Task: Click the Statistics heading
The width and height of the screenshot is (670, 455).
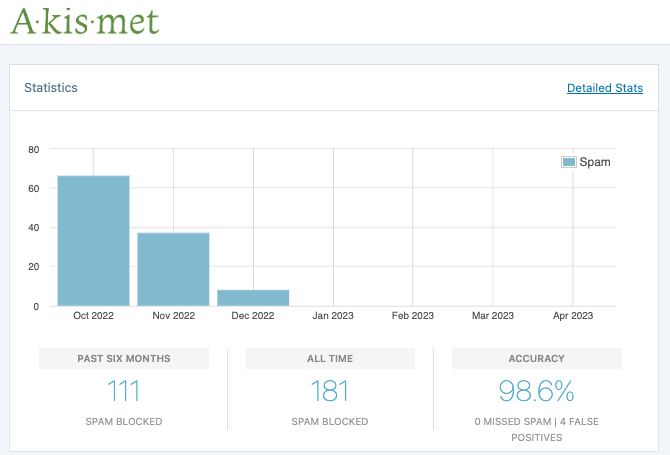Action: pyautogui.click(x=51, y=88)
